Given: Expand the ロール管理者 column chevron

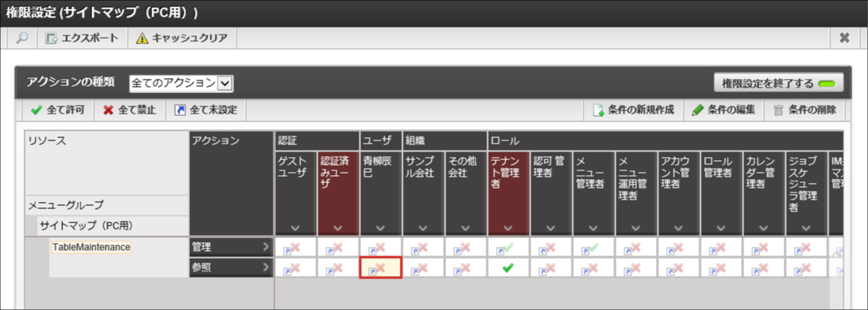Looking at the screenshot, I should (x=721, y=227).
